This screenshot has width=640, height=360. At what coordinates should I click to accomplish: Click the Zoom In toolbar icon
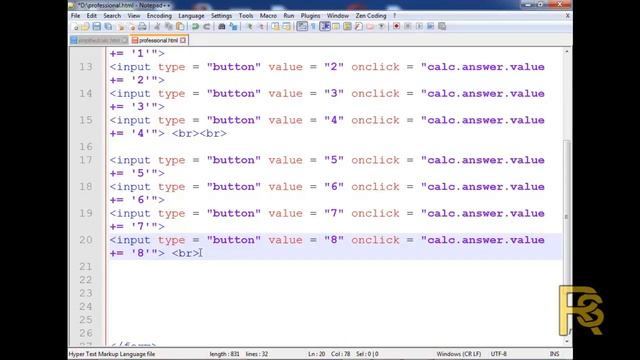pyautogui.click(x=249, y=27)
